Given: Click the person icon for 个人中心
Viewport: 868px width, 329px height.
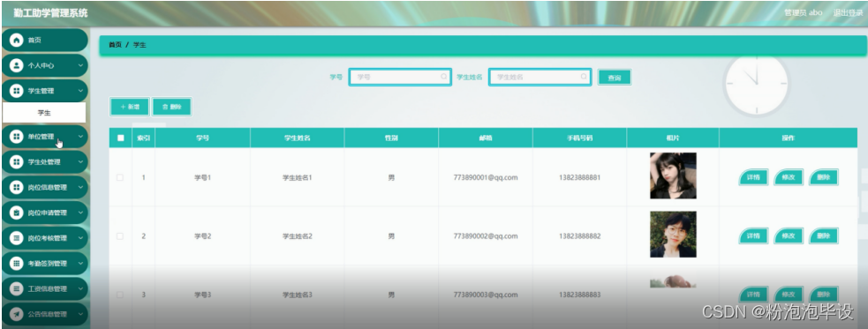Looking at the screenshot, I should tap(17, 65).
